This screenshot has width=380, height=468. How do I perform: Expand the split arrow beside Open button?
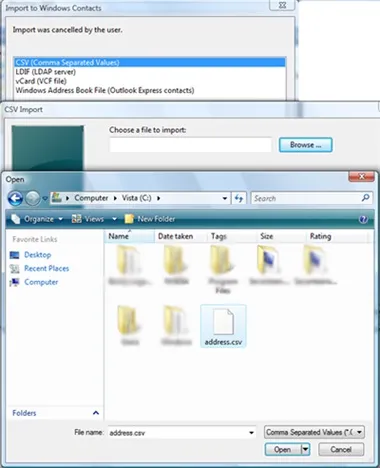[x=305, y=450]
